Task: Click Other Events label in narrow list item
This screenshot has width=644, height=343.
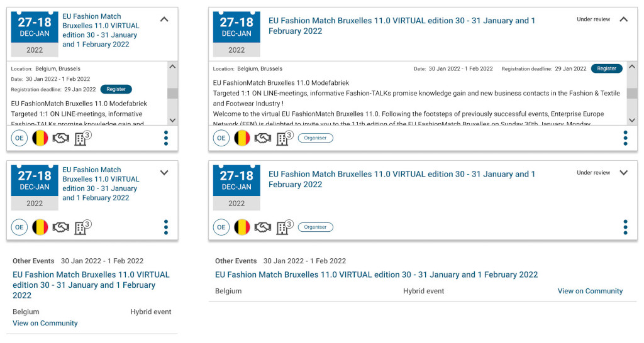Action: [33, 261]
